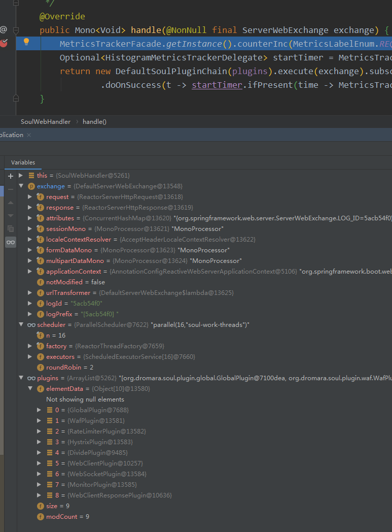Click the field icon beside size

pos(41,506)
